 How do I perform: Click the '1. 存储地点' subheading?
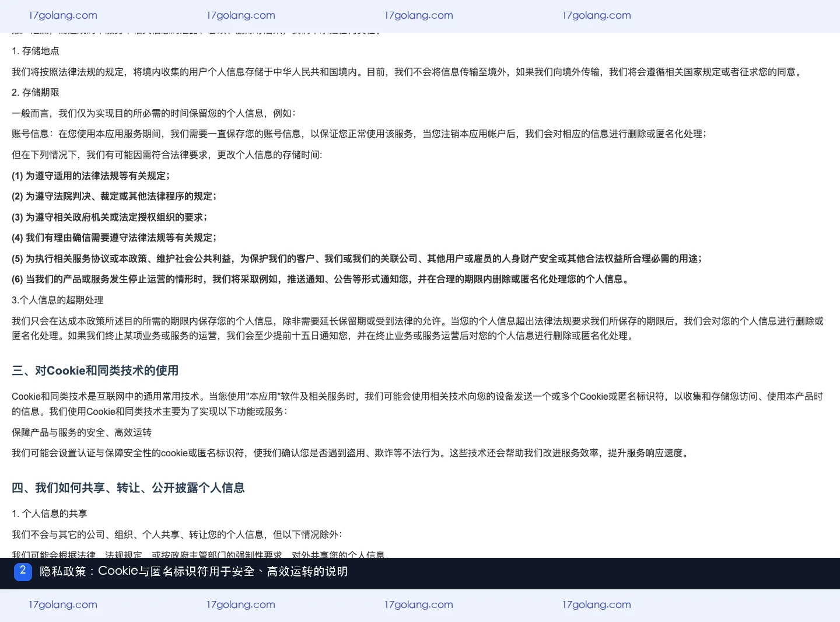(36, 51)
